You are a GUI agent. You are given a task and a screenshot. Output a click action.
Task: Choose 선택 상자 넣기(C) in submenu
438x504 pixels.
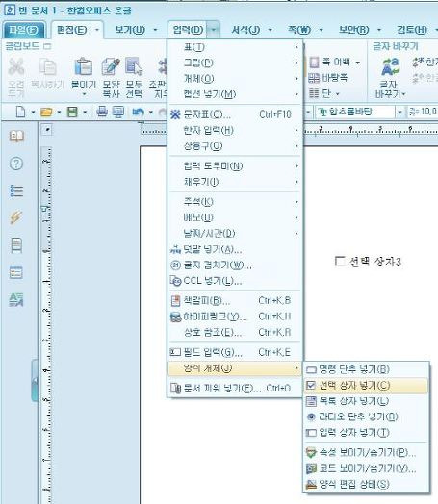click(x=366, y=385)
